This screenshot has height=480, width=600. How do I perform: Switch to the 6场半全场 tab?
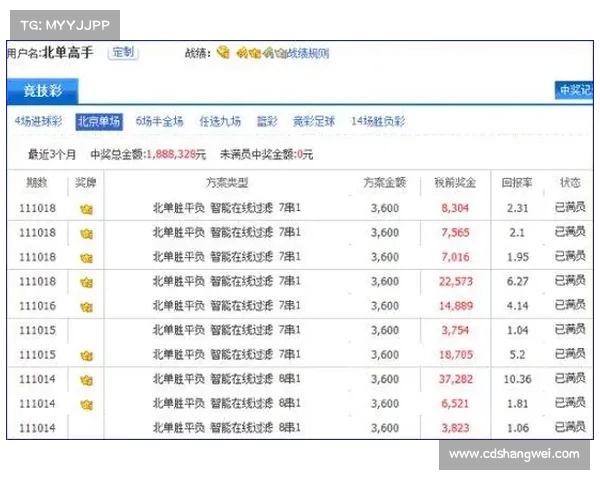tap(159, 121)
